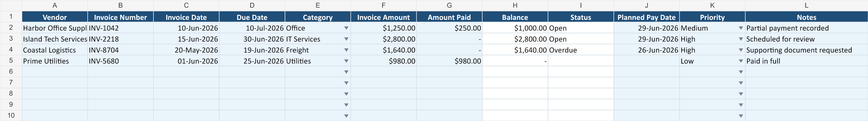The height and width of the screenshot is (121, 868).
Task: Select the $1,000.00 balance cell
Action: 515,28
